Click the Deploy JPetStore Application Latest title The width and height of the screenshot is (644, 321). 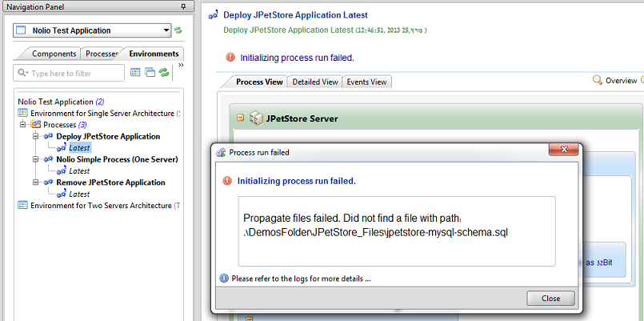coord(295,15)
